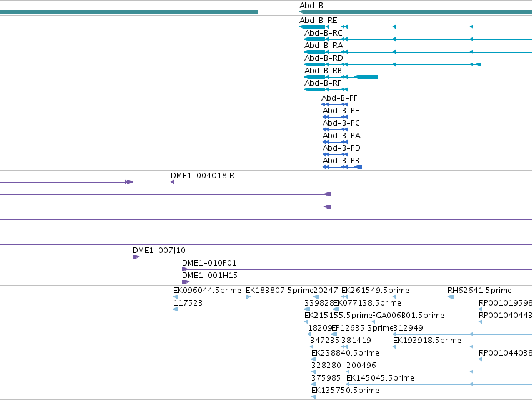Viewport: 532px width, 400px height.
Task: Click the Abd-B-PC protein label
Action: point(341,123)
